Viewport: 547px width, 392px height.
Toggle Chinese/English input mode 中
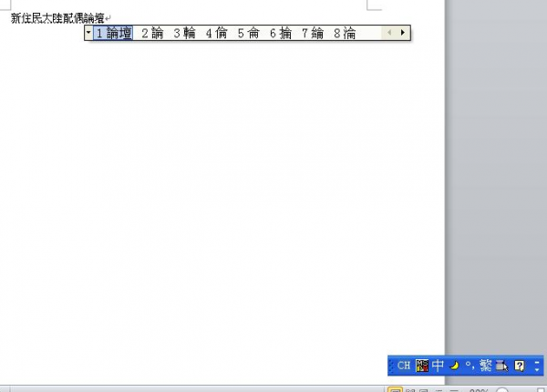438,366
